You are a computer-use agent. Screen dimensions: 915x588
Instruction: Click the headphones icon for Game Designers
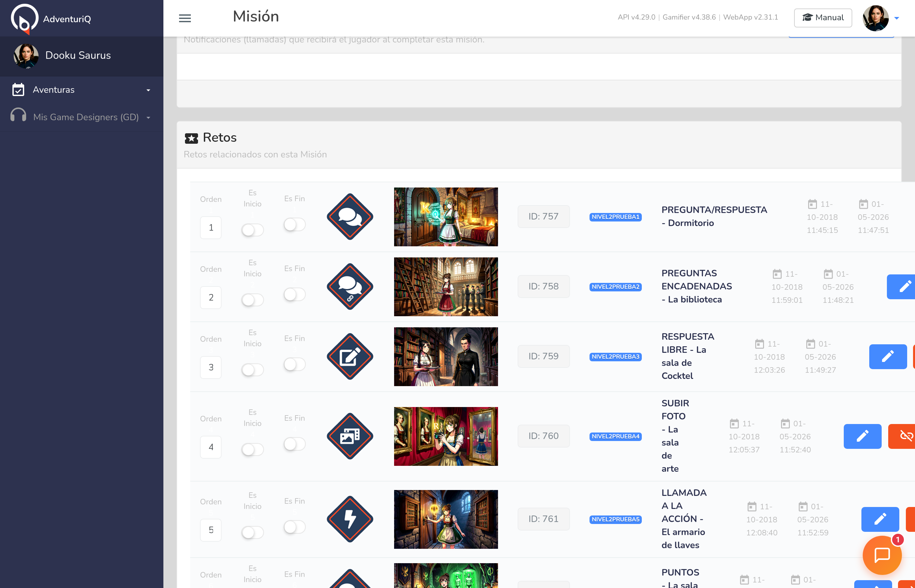(18, 115)
